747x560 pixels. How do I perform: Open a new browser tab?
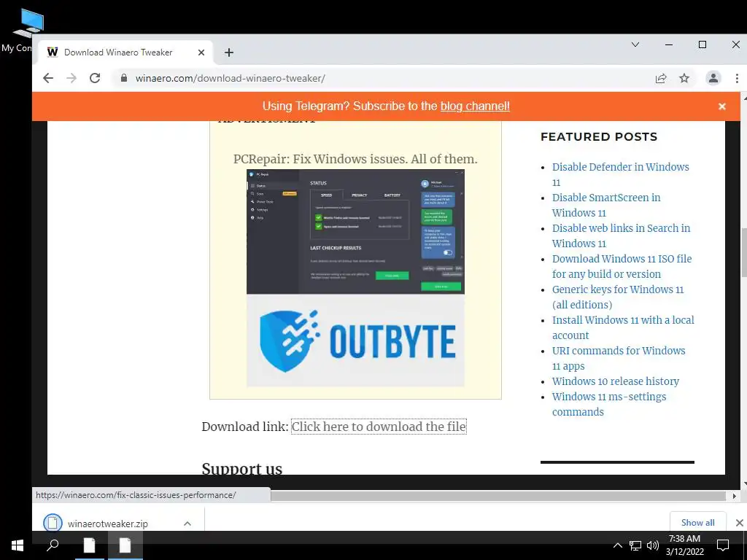coord(229,52)
